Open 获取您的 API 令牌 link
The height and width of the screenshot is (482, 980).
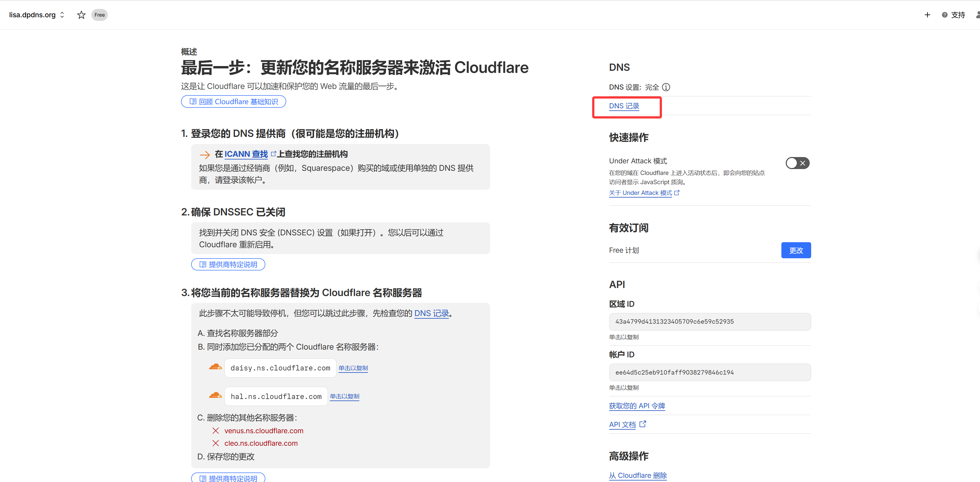(x=637, y=406)
